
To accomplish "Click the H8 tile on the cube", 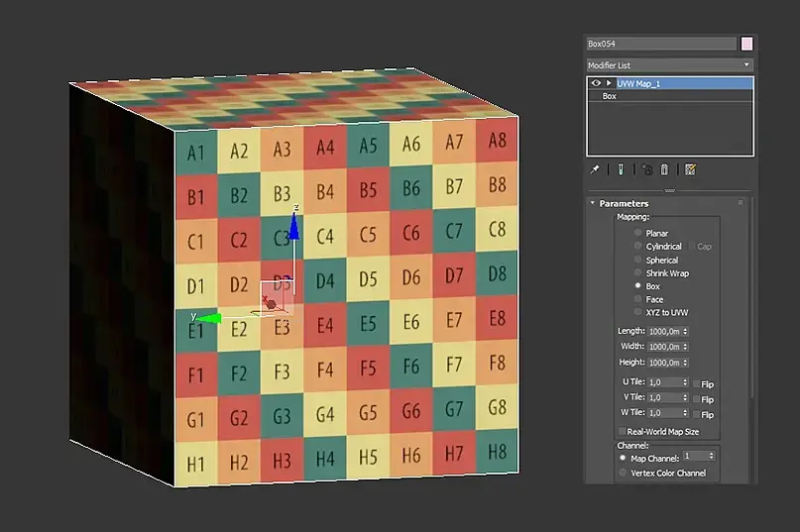I will coord(498,452).
